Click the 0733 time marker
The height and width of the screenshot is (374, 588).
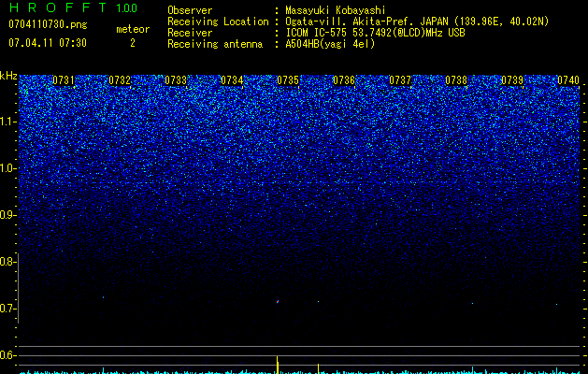coord(176,80)
